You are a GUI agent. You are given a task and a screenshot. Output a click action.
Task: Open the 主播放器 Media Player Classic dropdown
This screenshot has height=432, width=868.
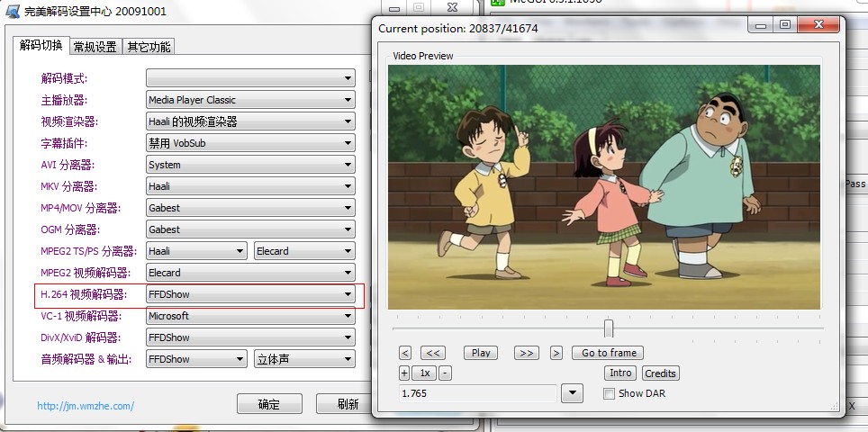348,100
